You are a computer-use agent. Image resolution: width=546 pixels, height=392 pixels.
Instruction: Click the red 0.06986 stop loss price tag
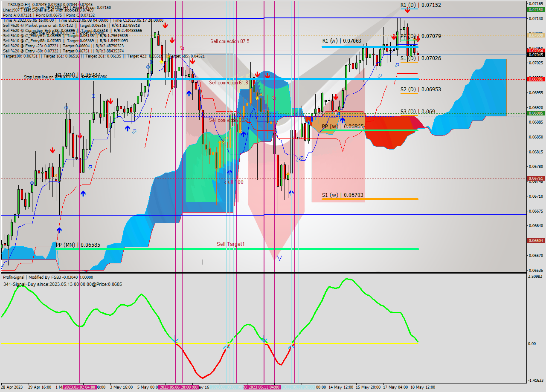coord(535,79)
